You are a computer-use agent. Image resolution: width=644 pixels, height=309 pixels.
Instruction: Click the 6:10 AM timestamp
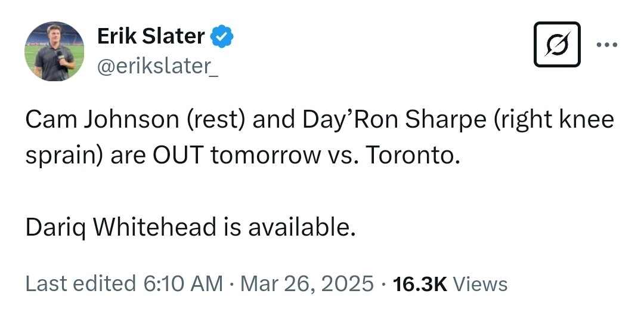coord(182,283)
